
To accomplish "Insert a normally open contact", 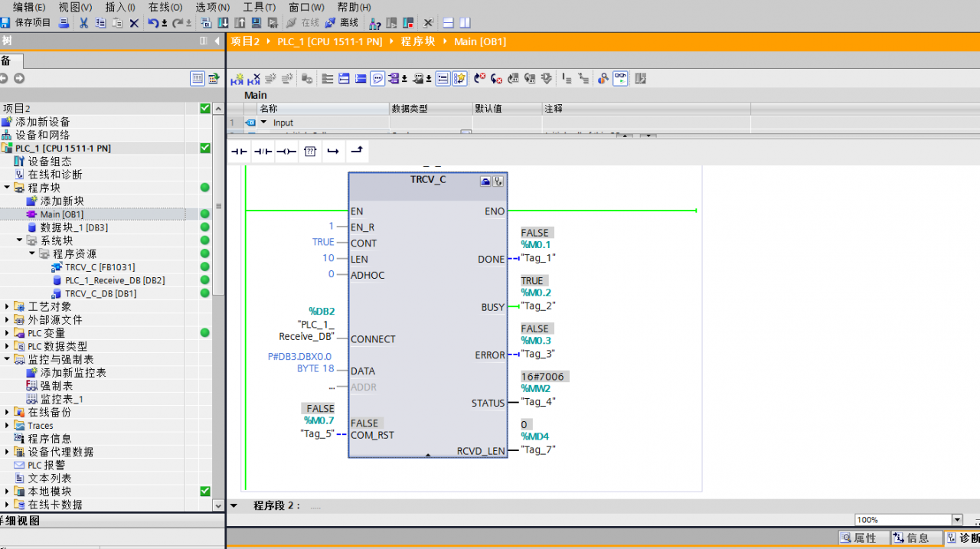I will (x=240, y=152).
